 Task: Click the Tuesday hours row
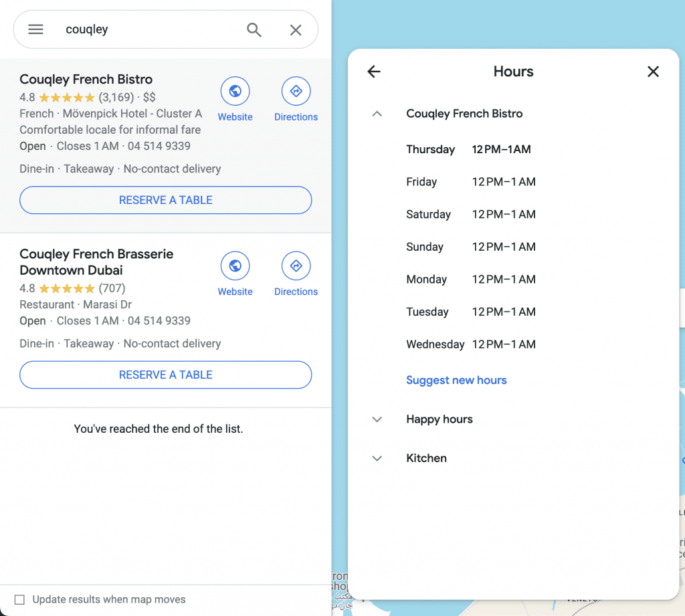471,312
